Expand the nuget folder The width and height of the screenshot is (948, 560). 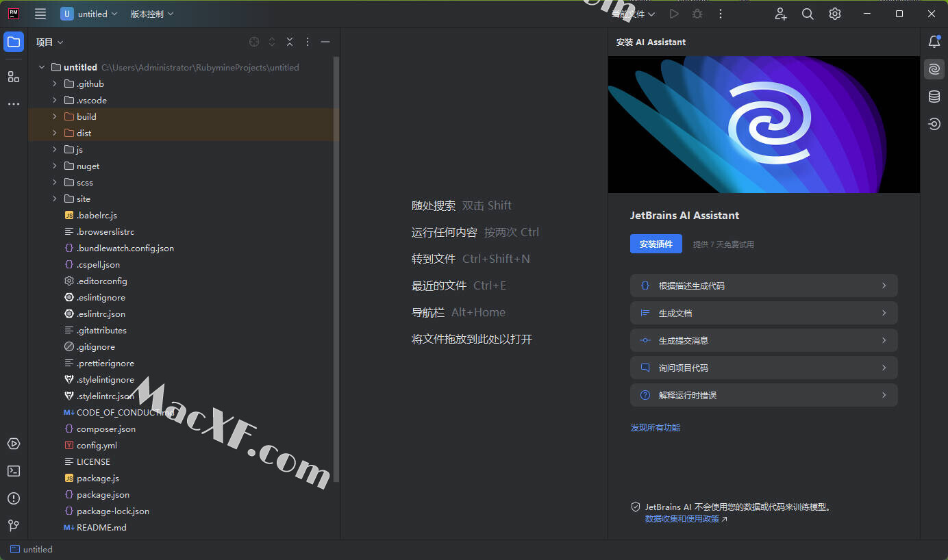[55, 166]
